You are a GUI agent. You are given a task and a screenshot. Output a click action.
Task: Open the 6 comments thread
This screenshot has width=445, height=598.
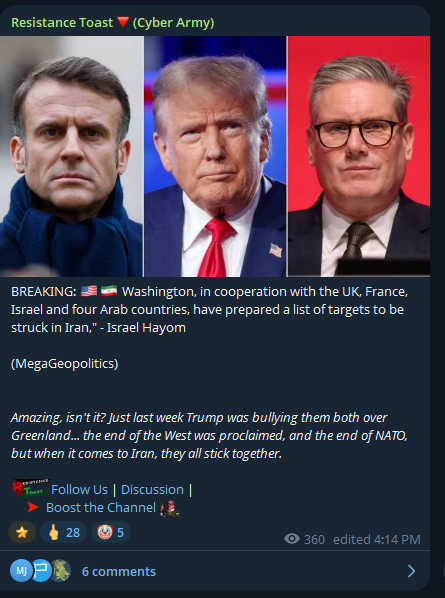pyautogui.click(x=119, y=571)
